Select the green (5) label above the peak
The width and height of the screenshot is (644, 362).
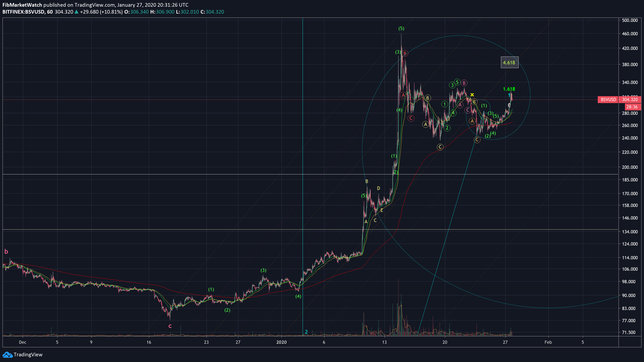point(401,29)
